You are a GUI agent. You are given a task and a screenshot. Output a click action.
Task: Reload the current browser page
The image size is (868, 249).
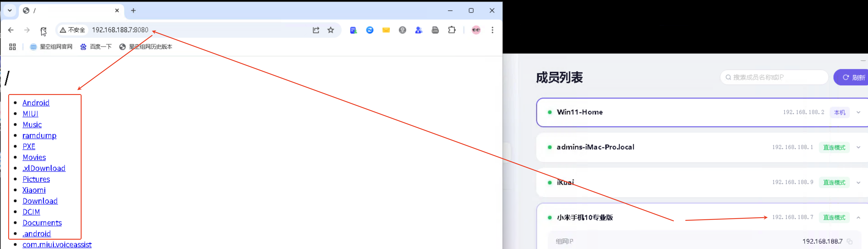click(x=43, y=30)
